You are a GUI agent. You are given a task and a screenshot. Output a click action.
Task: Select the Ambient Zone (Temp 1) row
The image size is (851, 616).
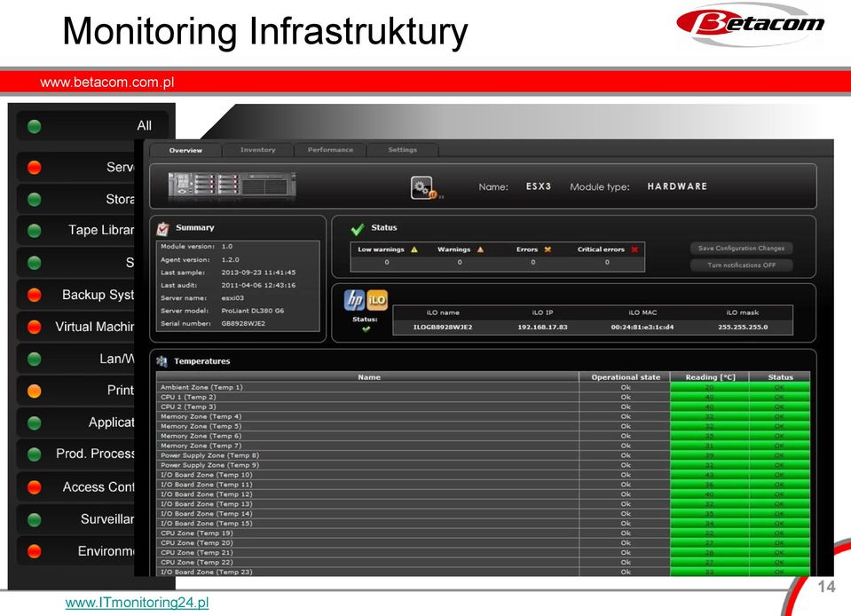483,388
